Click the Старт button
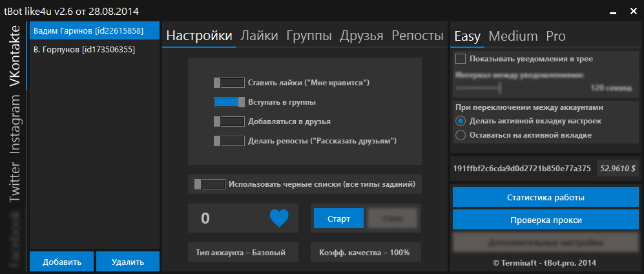Viewport: 644px width, 274px height. (x=339, y=218)
